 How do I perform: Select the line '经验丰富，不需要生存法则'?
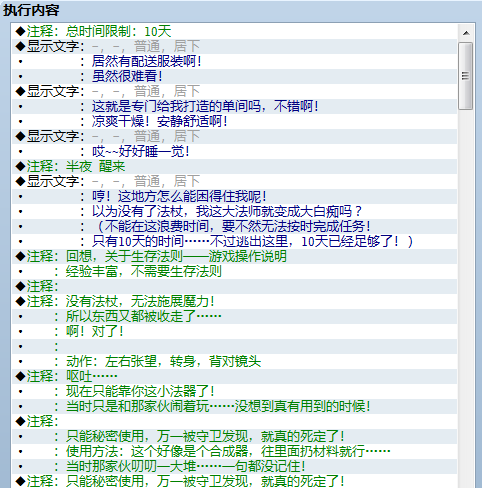pos(234,271)
